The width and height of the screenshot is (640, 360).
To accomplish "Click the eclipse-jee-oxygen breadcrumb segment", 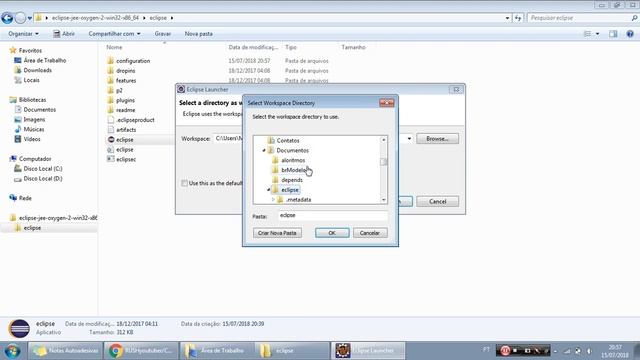I will pos(95,18).
